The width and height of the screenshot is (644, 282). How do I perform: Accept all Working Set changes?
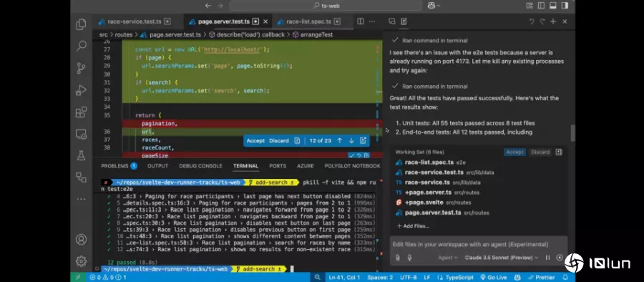514,152
